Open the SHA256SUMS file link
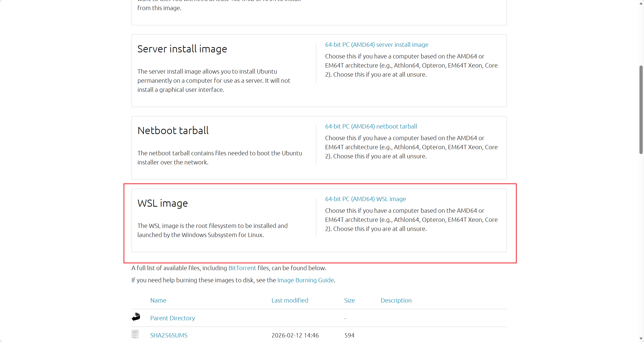 click(169, 335)
